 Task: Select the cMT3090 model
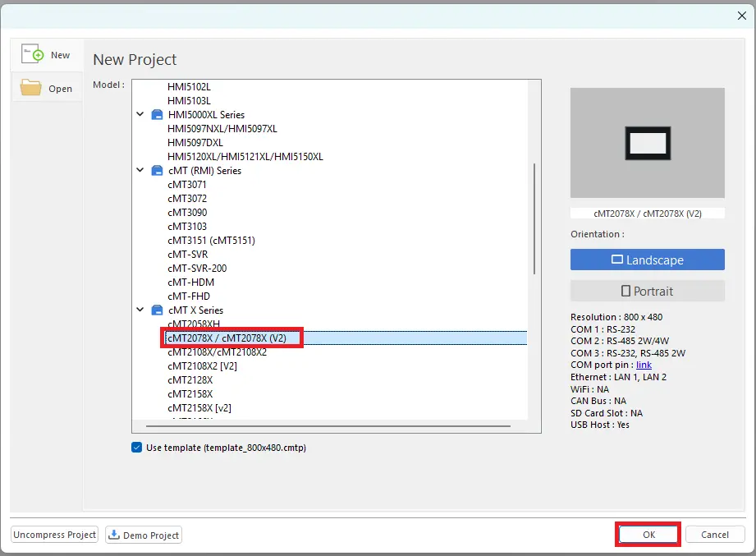point(187,213)
